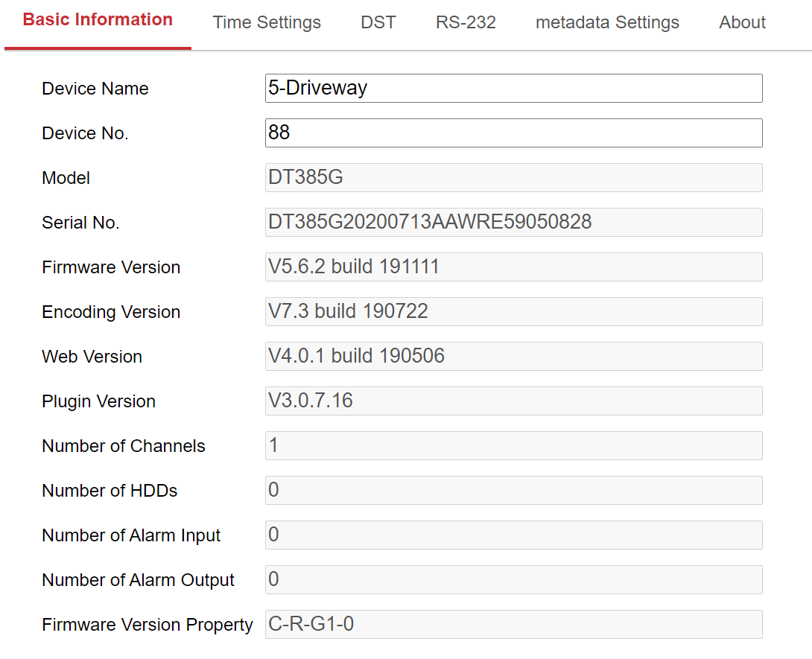Image resolution: width=812 pixels, height=659 pixels.
Task: Focus the Device No. input box
Action: pos(513,133)
